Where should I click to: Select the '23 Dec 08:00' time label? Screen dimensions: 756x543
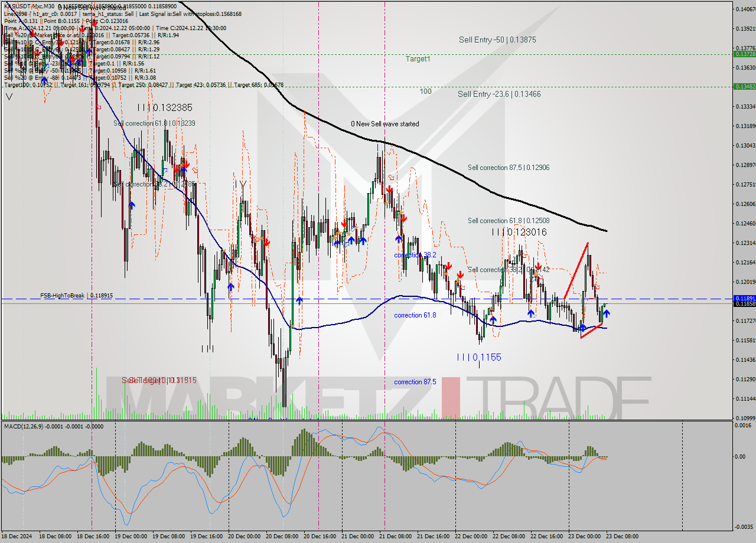tap(623, 537)
